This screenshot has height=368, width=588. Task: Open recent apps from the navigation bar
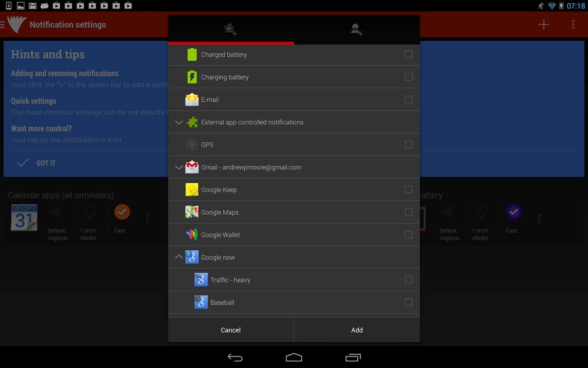tap(353, 358)
